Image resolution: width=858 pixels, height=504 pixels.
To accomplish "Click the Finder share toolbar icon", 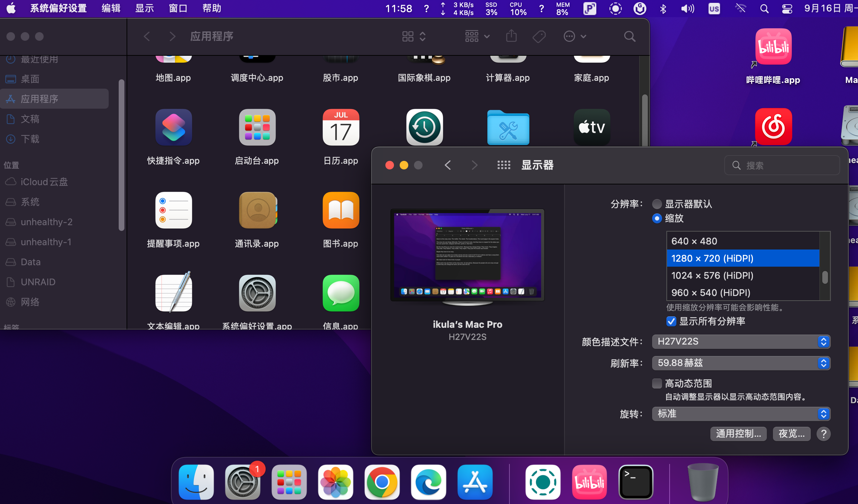I will pyautogui.click(x=511, y=36).
